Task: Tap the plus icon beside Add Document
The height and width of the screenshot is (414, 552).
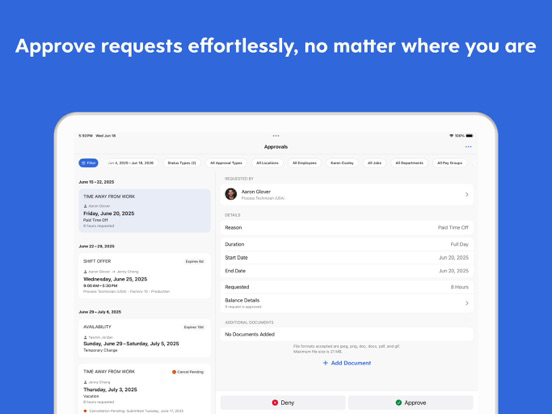Action: tap(325, 363)
